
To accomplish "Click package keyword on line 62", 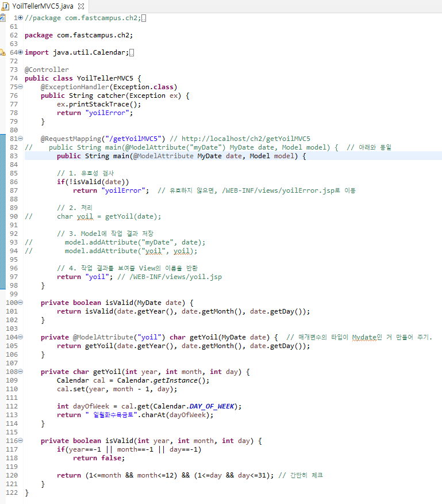I will click(39, 35).
